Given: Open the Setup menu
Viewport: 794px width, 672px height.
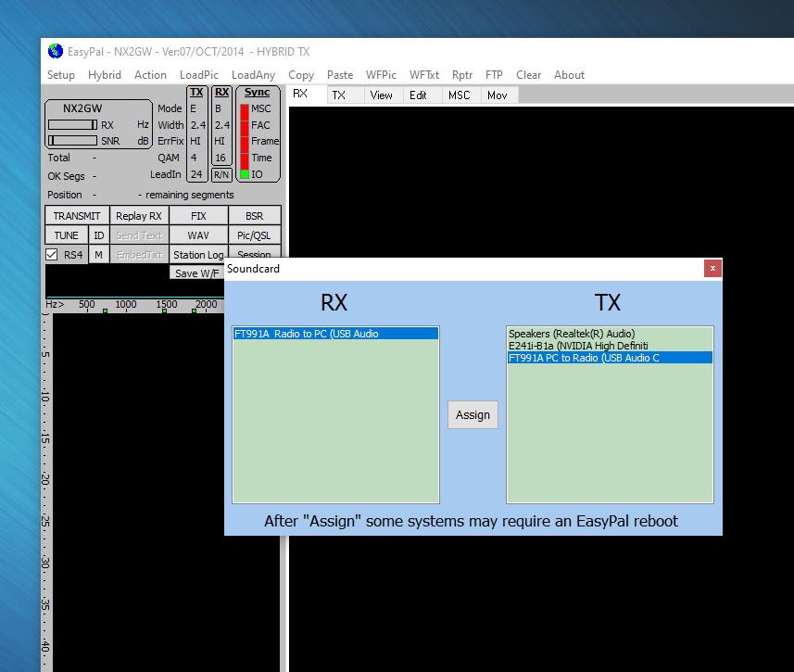Looking at the screenshot, I should 61,75.
